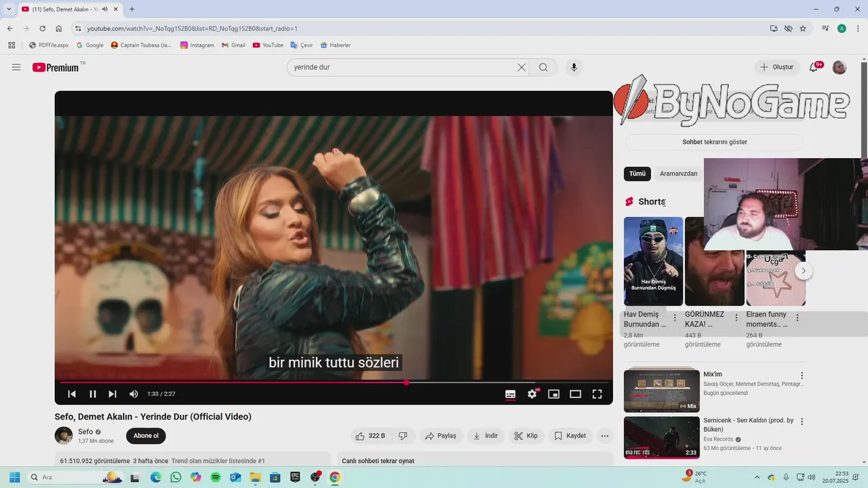Open the YouTube hamburger guide menu
The height and width of the screenshot is (488, 868).
point(16,67)
